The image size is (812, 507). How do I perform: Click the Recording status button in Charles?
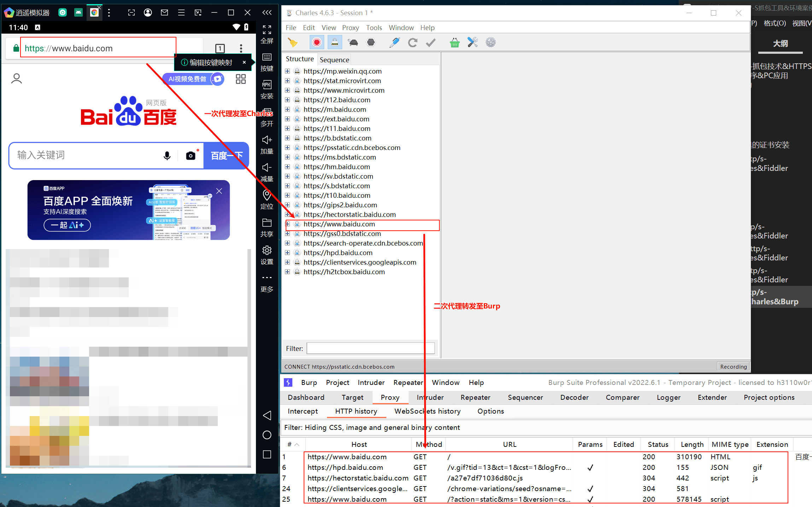pos(733,367)
